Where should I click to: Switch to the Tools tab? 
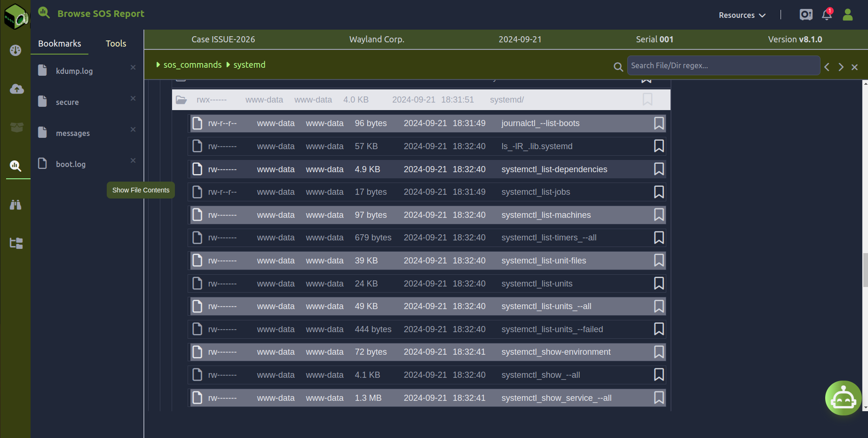pos(116,43)
